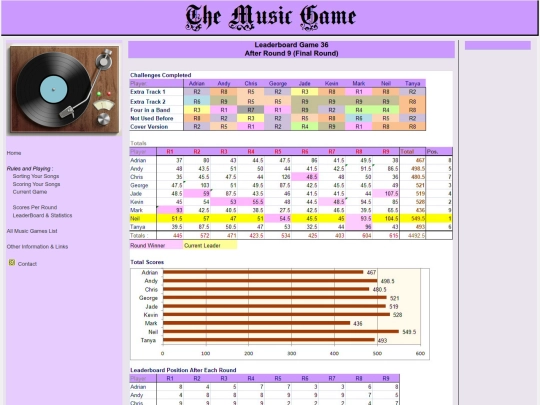
Task: Click Leaderboard Position After Each Round heading
Action: [183, 370]
